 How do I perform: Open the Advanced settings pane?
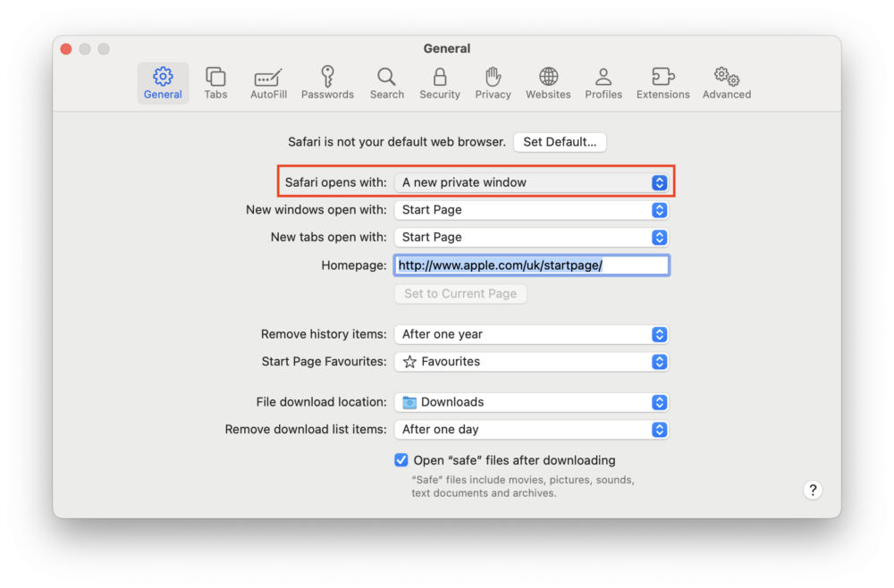(726, 82)
